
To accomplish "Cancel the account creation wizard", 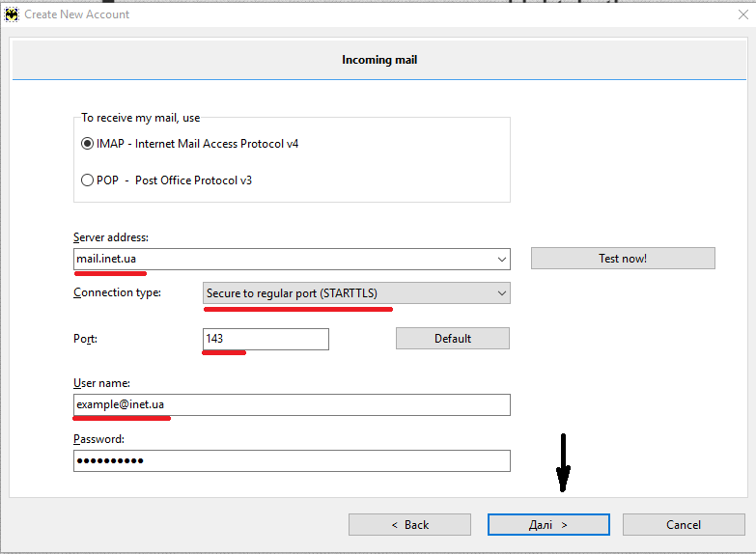I will 684,524.
